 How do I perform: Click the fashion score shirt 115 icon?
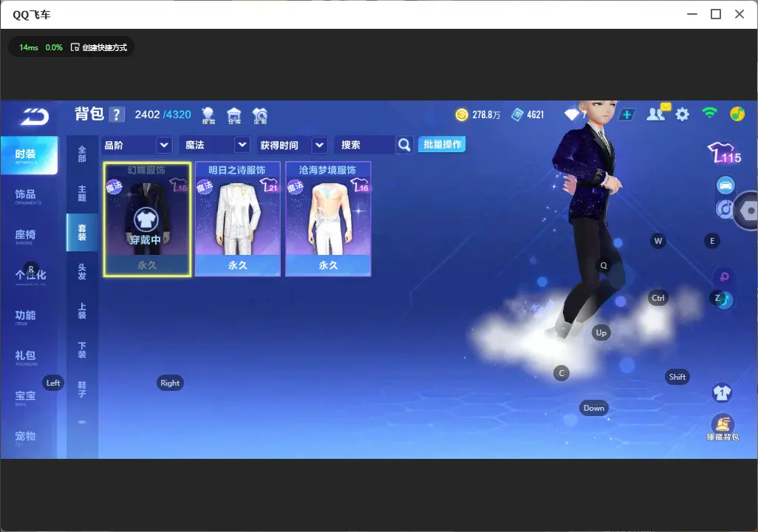[724, 153]
